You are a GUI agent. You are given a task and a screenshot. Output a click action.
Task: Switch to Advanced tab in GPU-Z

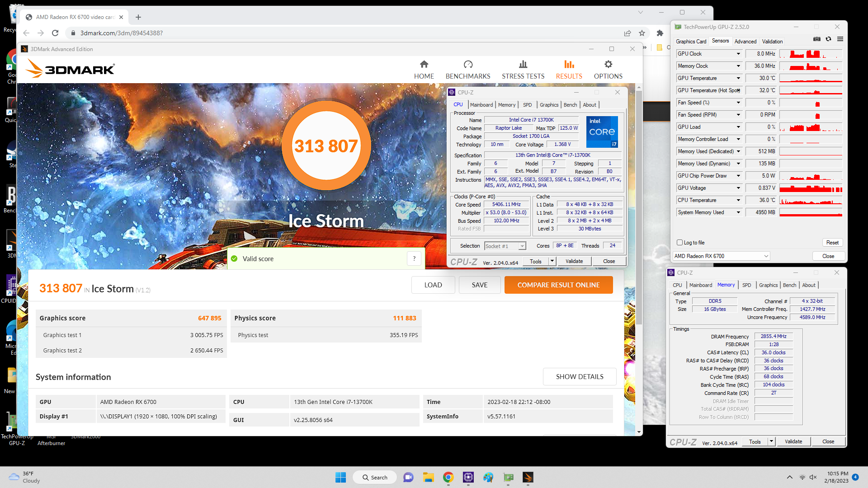pyautogui.click(x=745, y=41)
